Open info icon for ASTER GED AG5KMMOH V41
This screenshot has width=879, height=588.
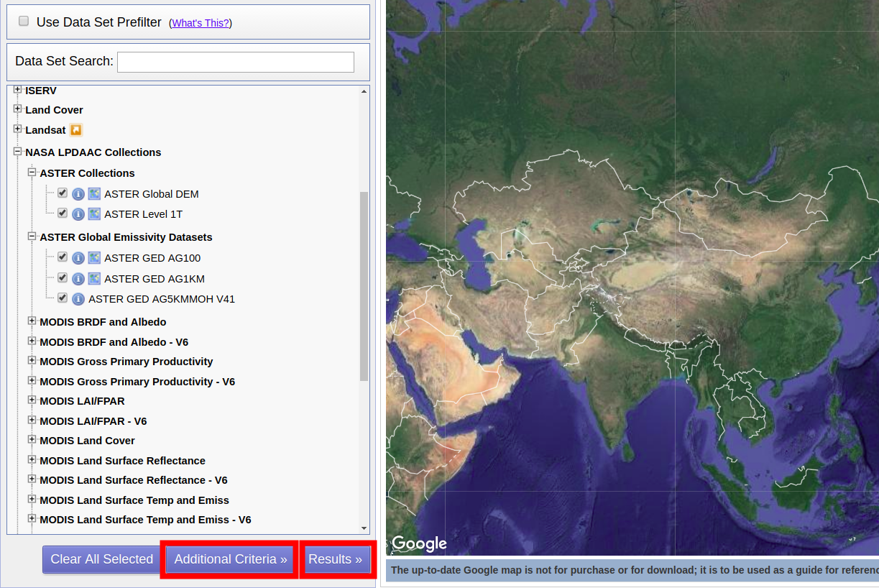pyautogui.click(x=78, y=299)
